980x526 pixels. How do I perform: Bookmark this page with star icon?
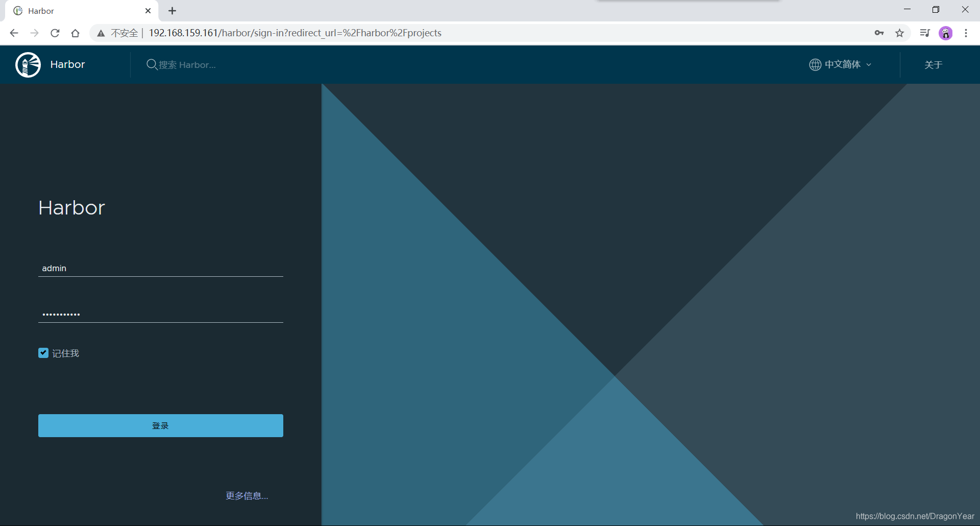click(x=899, y=33)
